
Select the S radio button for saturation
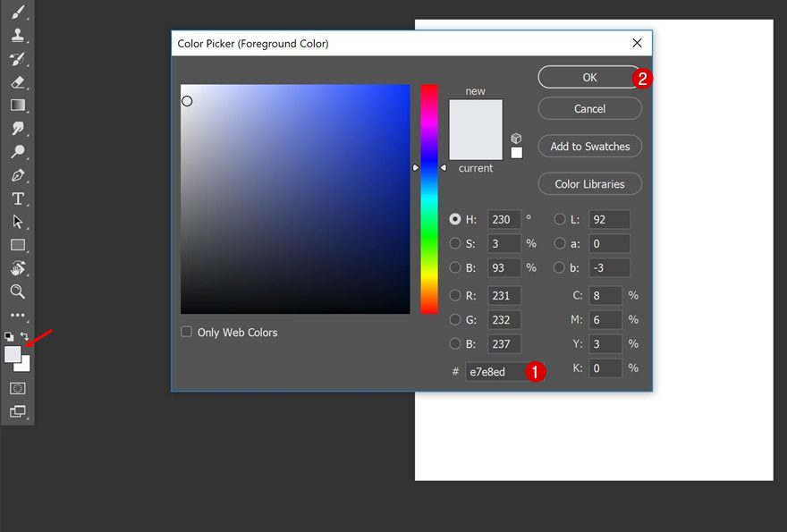click(x=456, y=243)
